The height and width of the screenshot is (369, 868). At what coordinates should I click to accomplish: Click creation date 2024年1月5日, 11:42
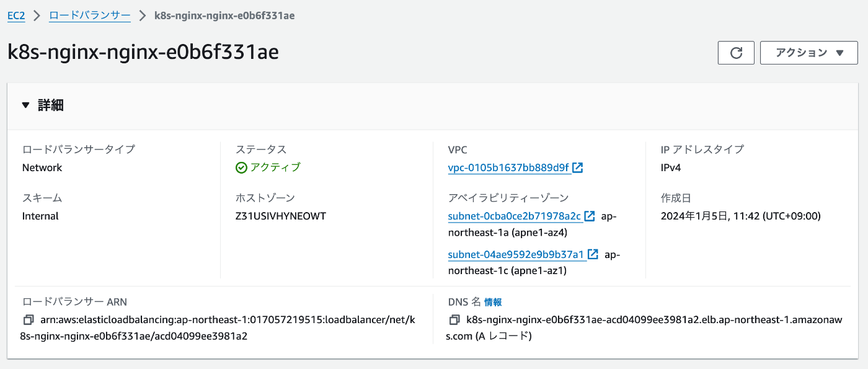741,216
